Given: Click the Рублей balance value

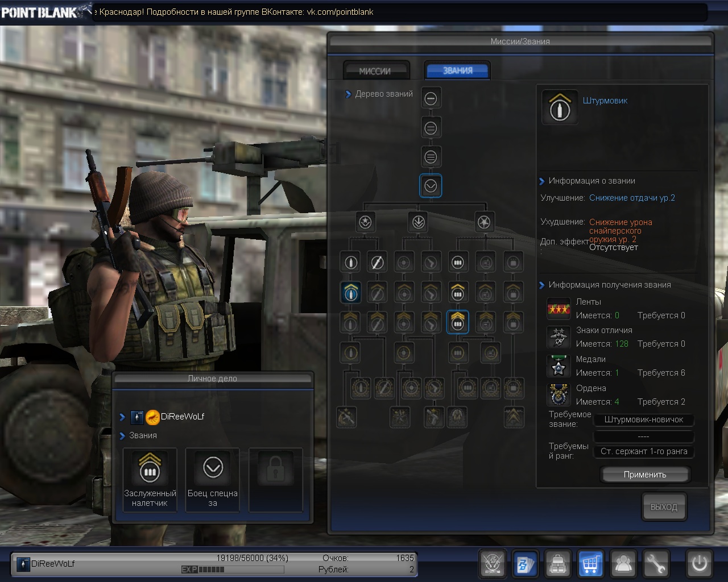Looking at the screenshot, I should click(412, 569).
